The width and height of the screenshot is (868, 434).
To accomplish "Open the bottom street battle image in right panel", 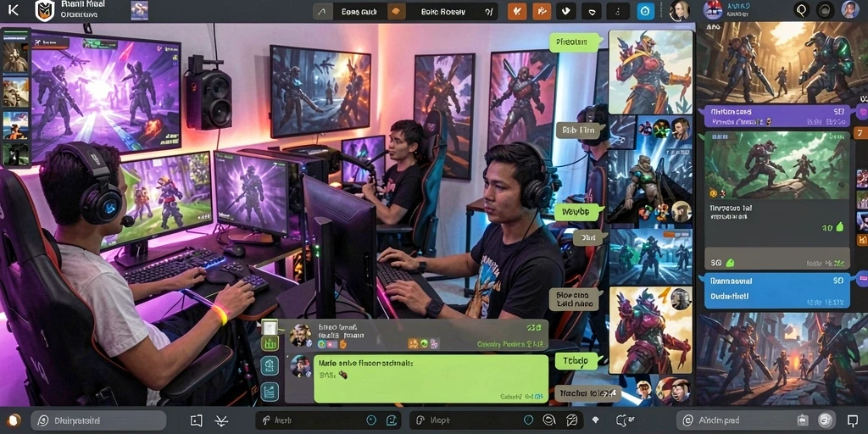I will 782,359.
